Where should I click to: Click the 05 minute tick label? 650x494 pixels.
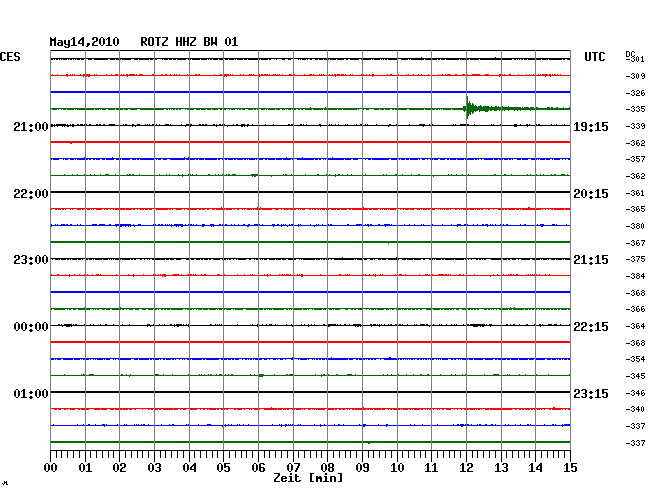[223, 468]
